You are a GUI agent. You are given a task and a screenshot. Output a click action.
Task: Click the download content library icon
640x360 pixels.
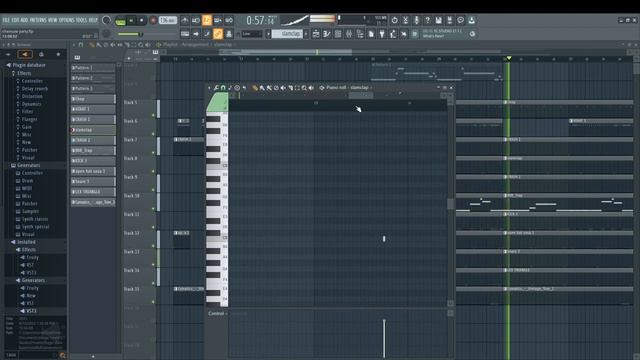[x=471, y=20]
